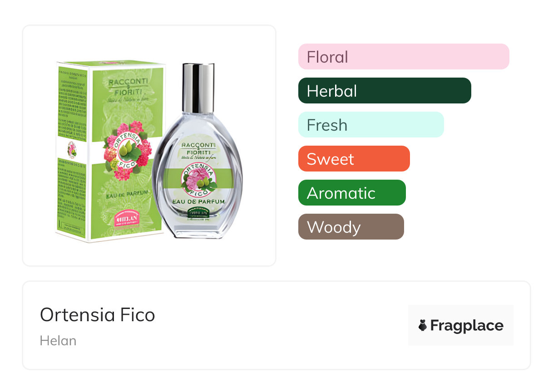Click the Floral accord bar

(x=404, y=57)
